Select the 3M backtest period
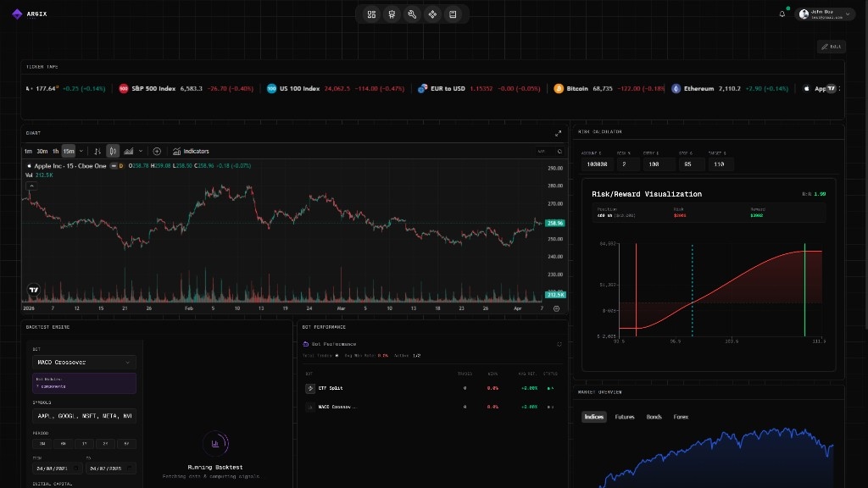Image resolution: width=868 pixels, height=488 pixels. pyautogui.click(x=42, y=444)
